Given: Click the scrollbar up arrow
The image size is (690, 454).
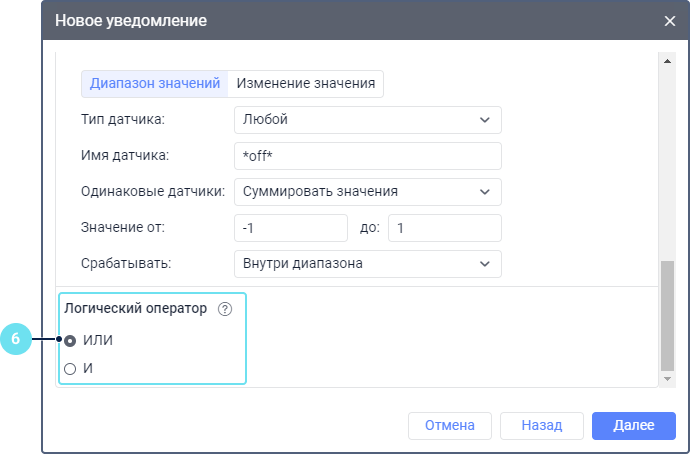Looking at the screenshot, I should 668,59.
